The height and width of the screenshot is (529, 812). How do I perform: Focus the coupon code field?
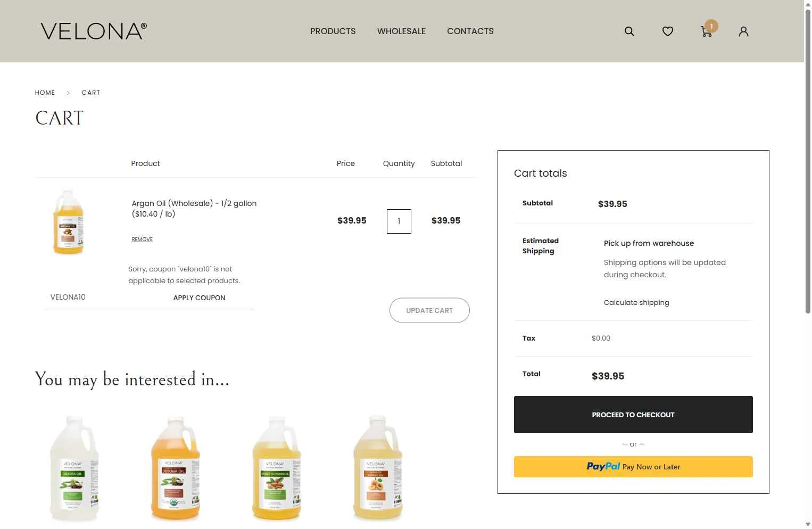click(x=102, y=297)
